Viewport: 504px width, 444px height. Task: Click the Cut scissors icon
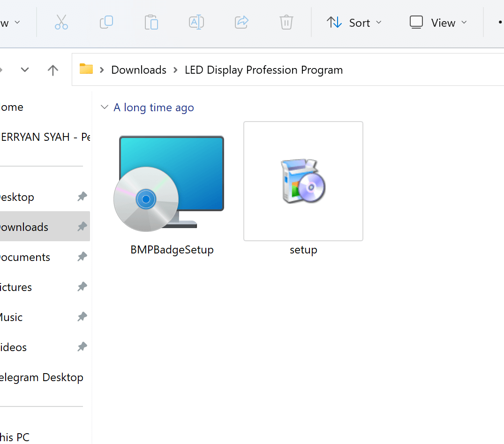[61, 23]
